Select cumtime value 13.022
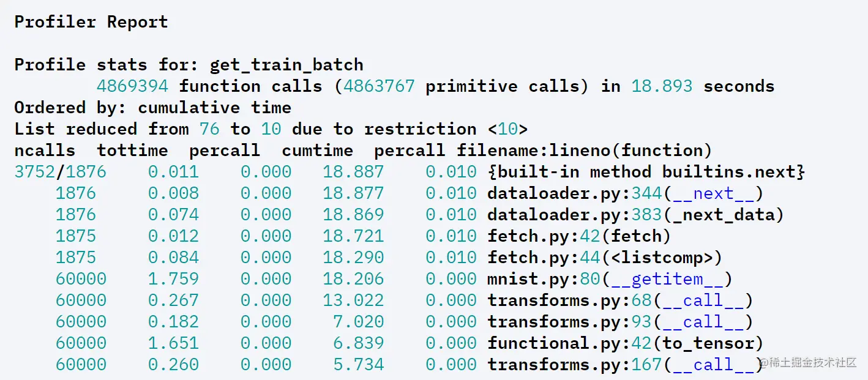The height and width of the screenshot is (380, 868). coord(353,300)
